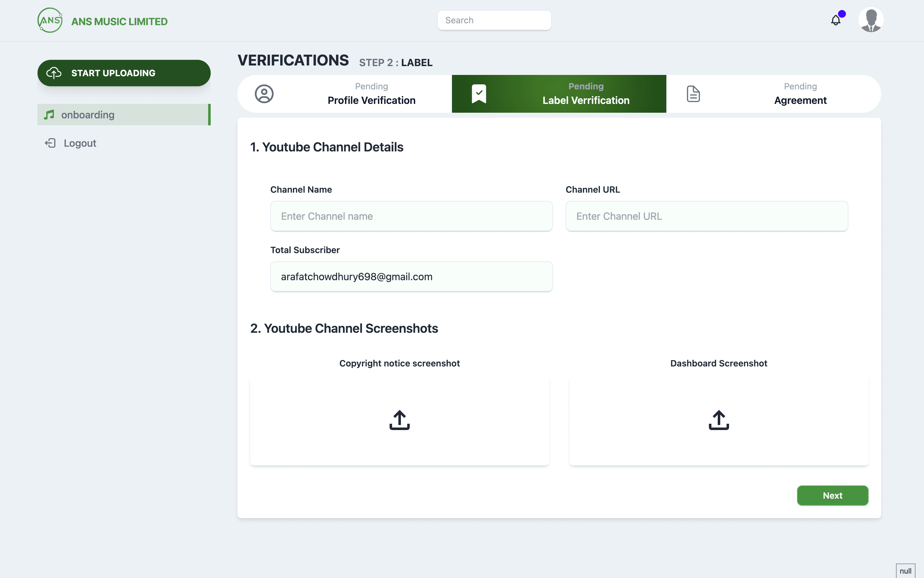Click the ANS MUSIC LIMITED title link

click(x=119, y=21)
